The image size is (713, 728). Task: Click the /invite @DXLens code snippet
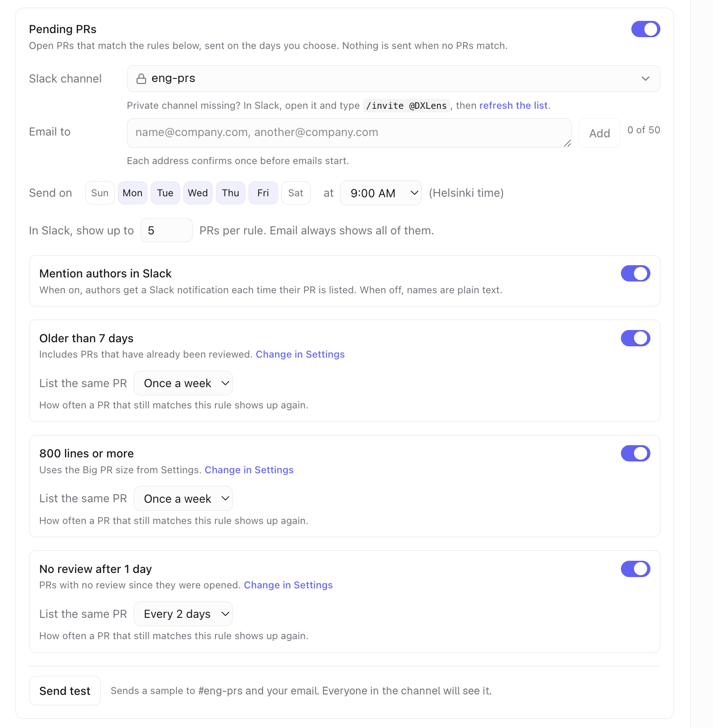(406, 106)
